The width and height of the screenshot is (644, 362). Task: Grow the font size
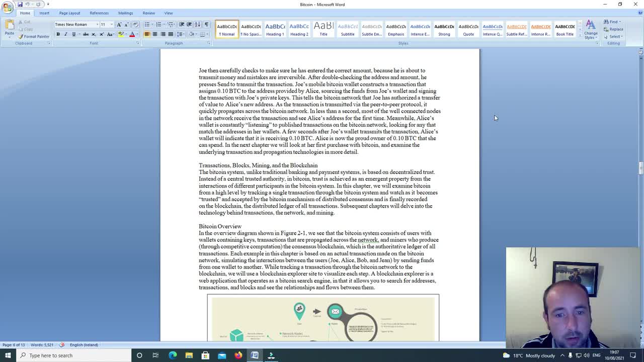click(119, 24)
